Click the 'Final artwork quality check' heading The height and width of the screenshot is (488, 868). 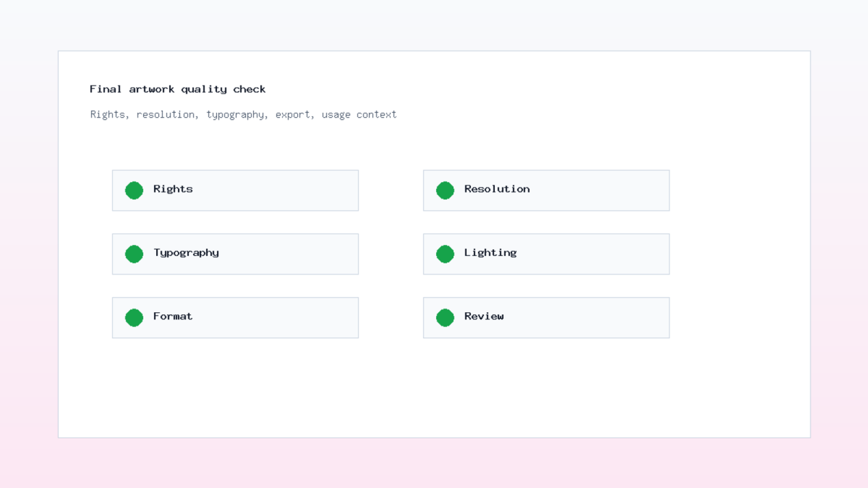pyautogui.click(x=177, y=89)
